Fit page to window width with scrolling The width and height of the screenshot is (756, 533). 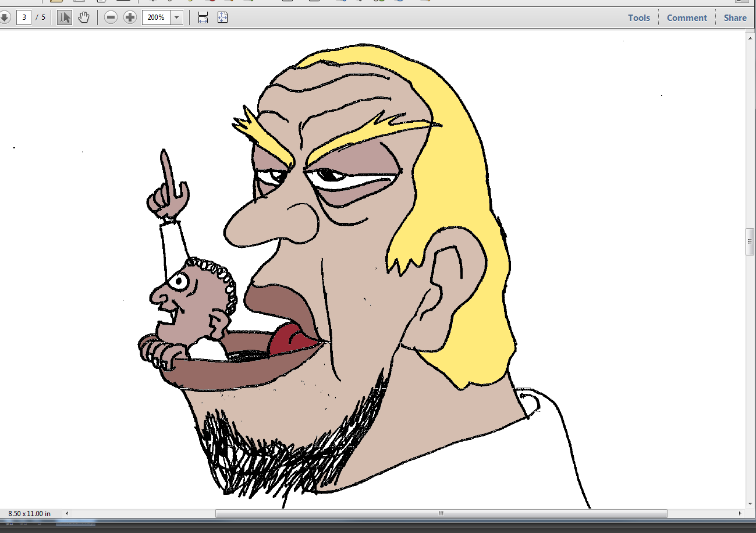coord(203,17)
